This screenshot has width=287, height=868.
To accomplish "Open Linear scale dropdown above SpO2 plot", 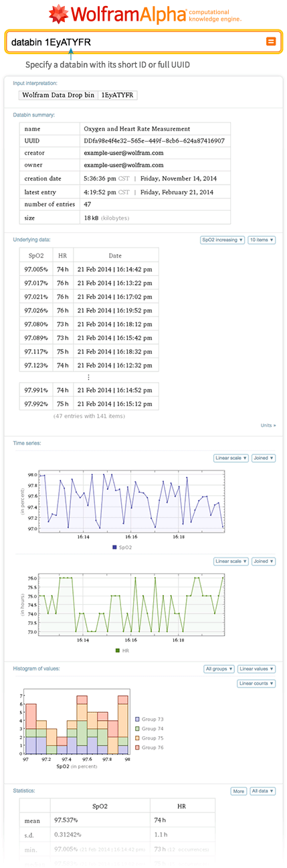I will click(x=231, y=458).
